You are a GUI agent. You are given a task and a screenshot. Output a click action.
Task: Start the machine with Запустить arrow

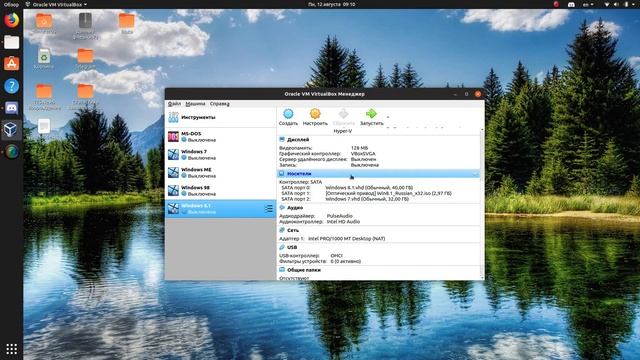[371, 114]
